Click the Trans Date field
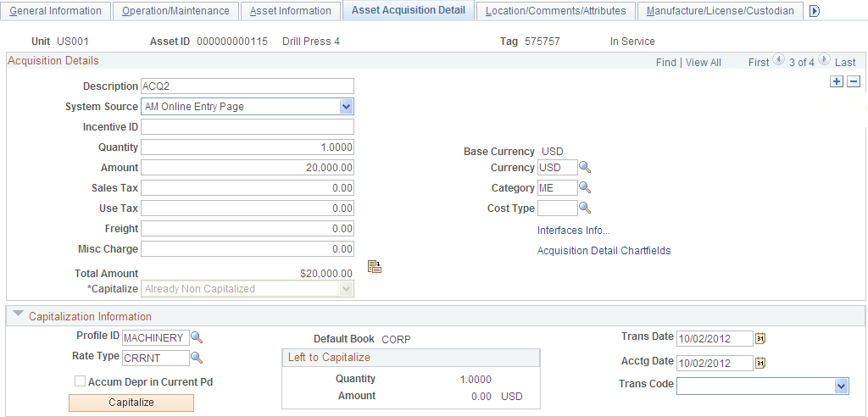The image size is (868, 417). click(x=715, y=338)
